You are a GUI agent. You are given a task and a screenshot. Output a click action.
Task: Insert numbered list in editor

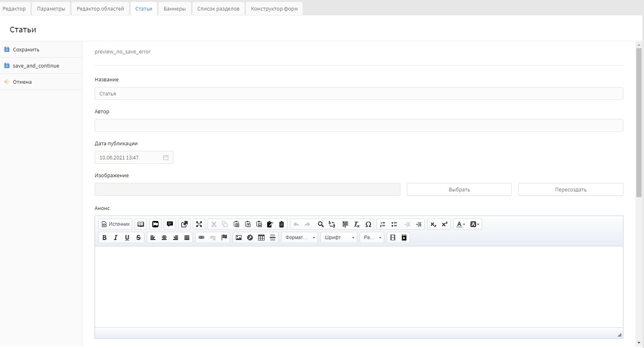click(x=383, y=224)
